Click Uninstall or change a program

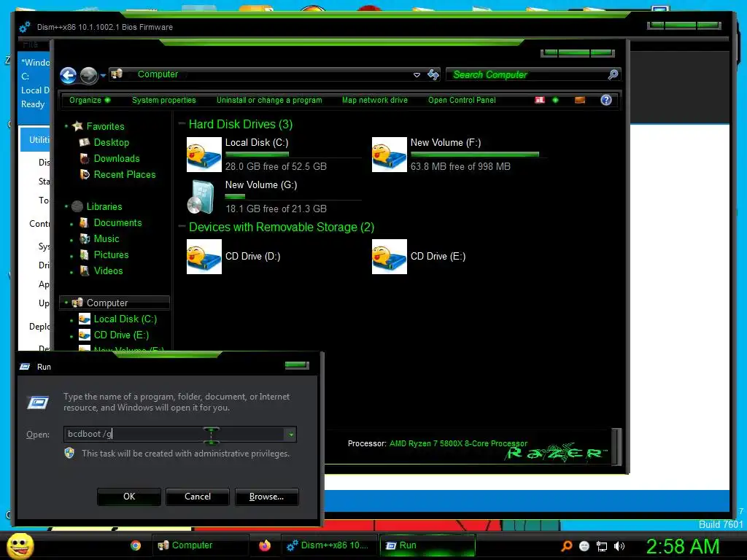[269, 100]
